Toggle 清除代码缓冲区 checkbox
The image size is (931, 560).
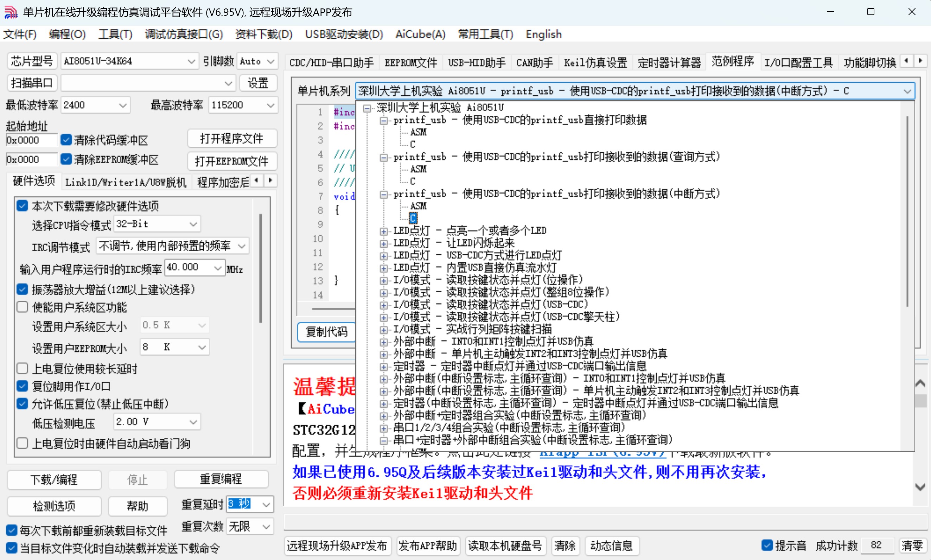pyautogui.click(x=66, y=140)
